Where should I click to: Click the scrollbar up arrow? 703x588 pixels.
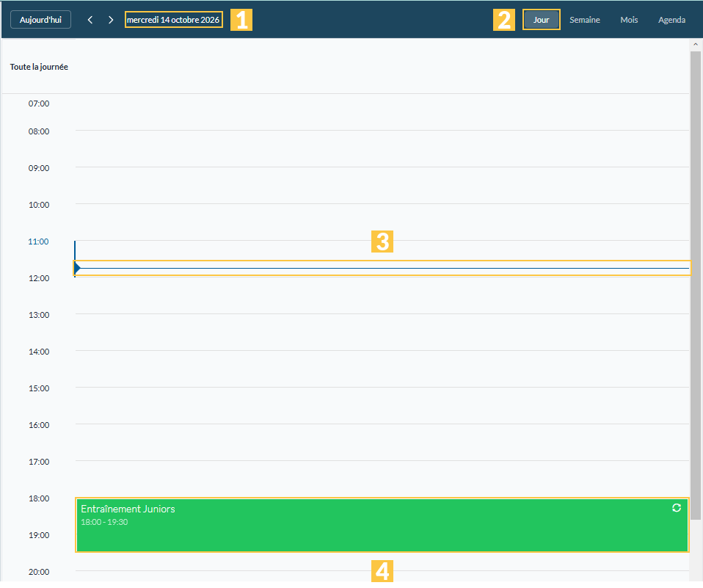pos(696,44)
